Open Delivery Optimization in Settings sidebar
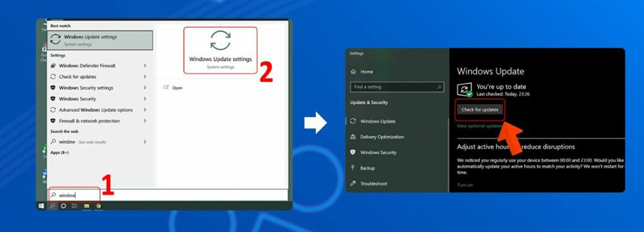This screenshot has width=644, height=232. (x=377, y=137)
